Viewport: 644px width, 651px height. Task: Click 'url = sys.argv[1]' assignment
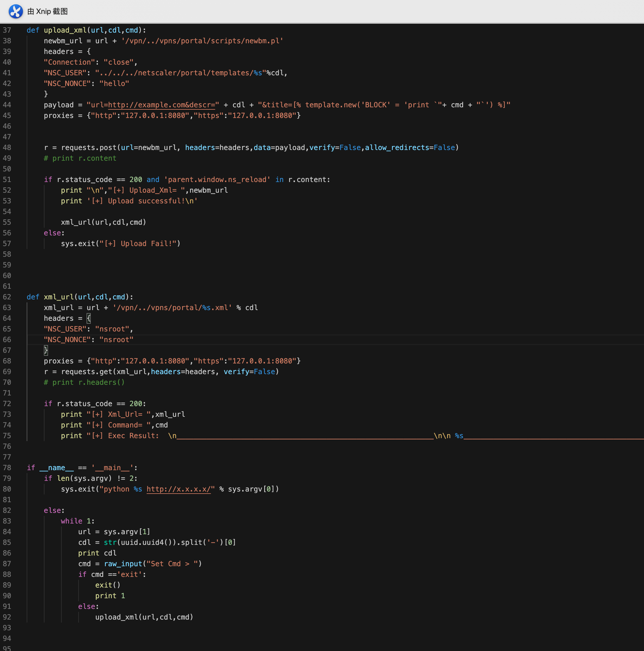pyautogui.click(x=114, y=532)
